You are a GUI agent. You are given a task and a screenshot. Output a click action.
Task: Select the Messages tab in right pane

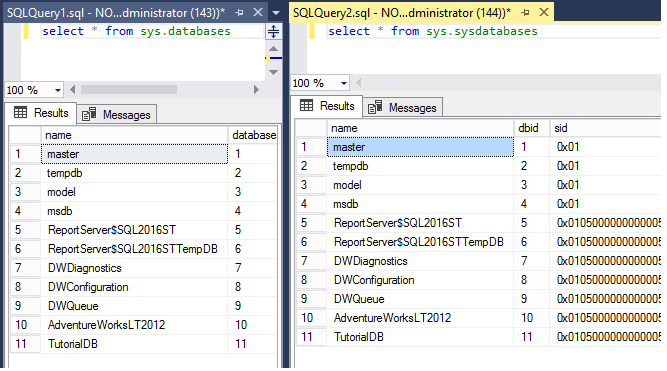pos(402,108)
